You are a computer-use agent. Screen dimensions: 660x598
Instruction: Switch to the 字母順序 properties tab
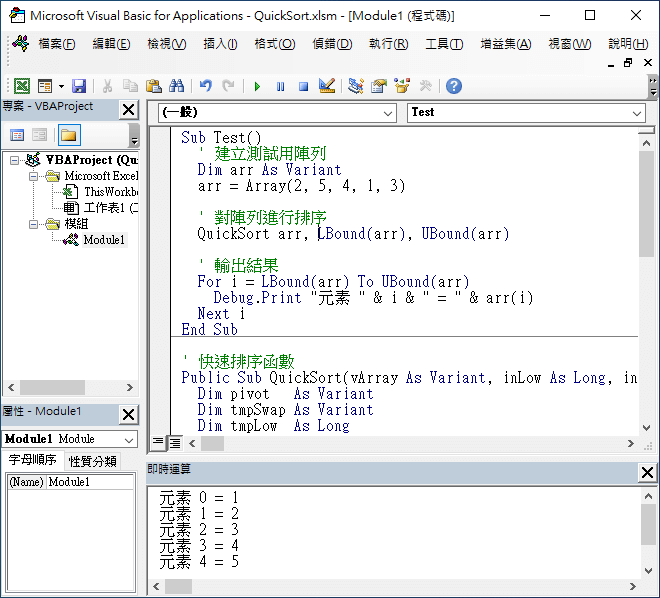32,460
